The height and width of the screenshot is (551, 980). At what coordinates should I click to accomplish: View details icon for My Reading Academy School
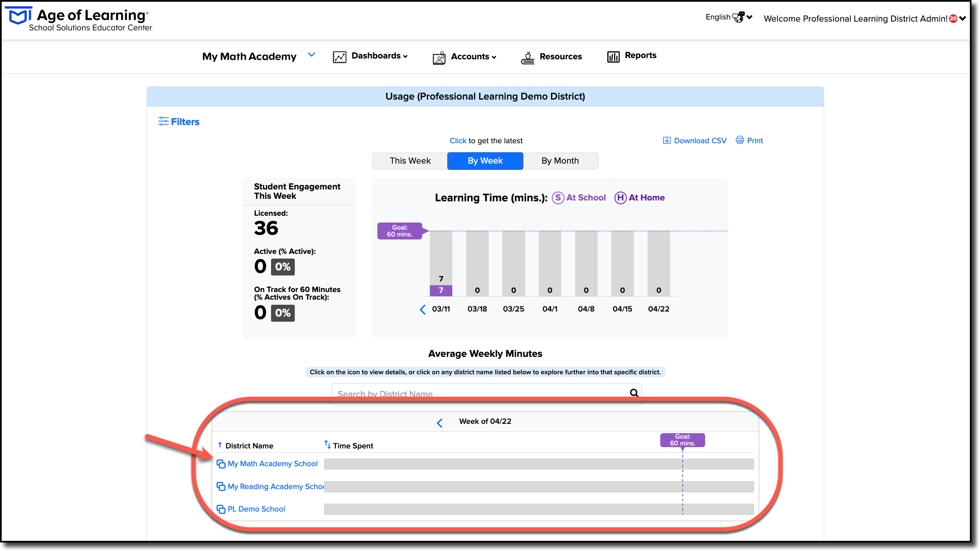[221, 486]
